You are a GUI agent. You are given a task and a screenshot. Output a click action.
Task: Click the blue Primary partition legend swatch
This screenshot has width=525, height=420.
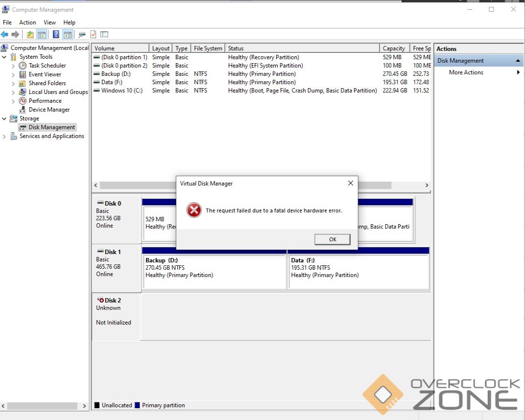tap(137, 405)
